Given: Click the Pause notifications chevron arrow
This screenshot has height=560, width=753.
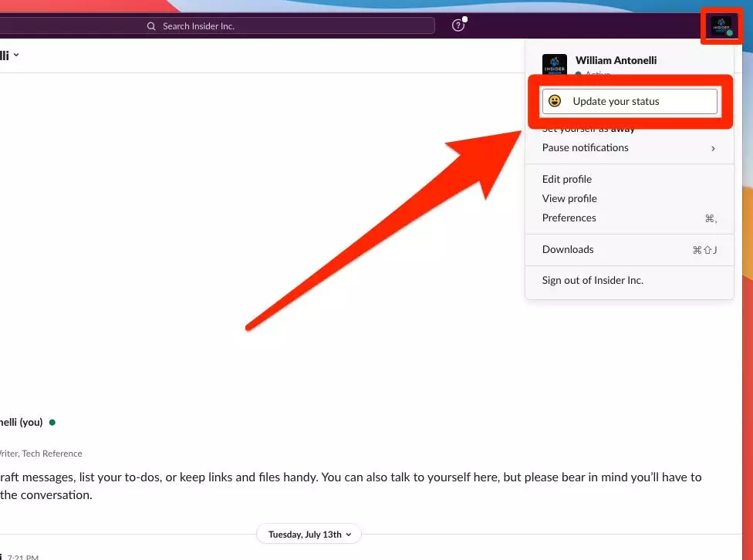Looking at the screenshot, I should pyautogui.click(x=713, y=148).
